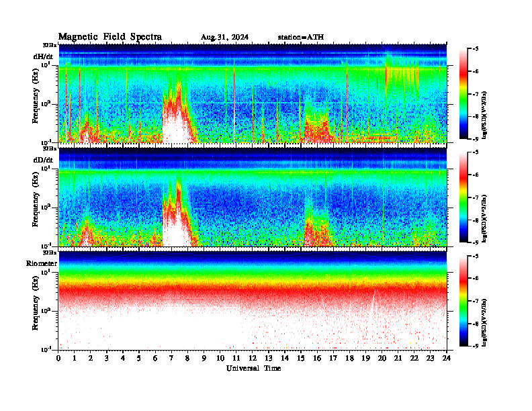The image size is (532, 411).
Task: Click hour 21 on Universal Time axis
Action: (398, 358)
